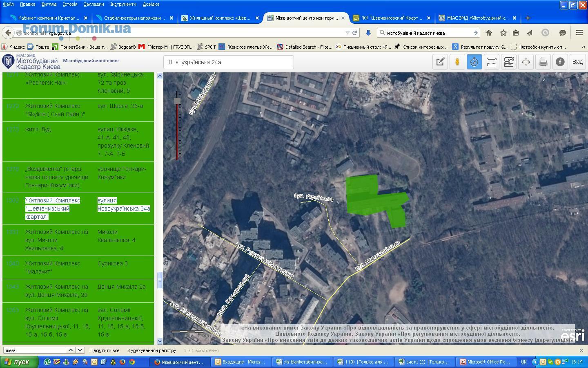Select Житловий Комплекс "Малахіт" row
588x368 pixels.
click(x=78, y=267)
